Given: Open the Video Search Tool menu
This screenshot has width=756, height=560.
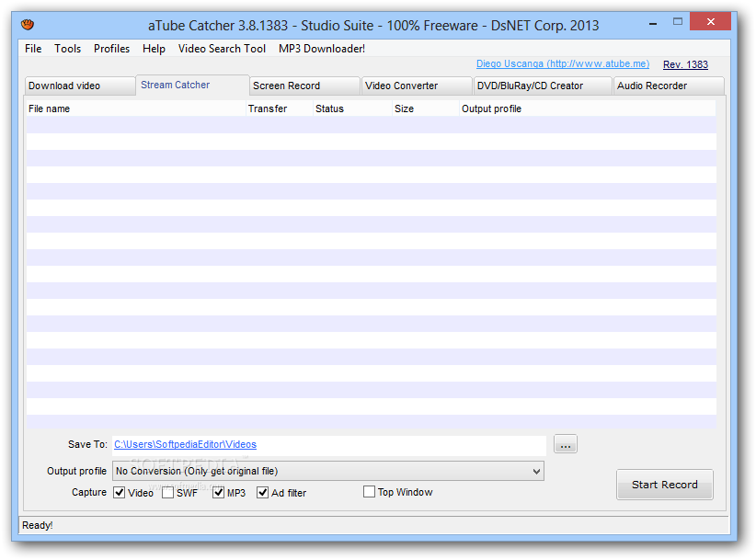Looking at the screenshot, I should point(222,49).
